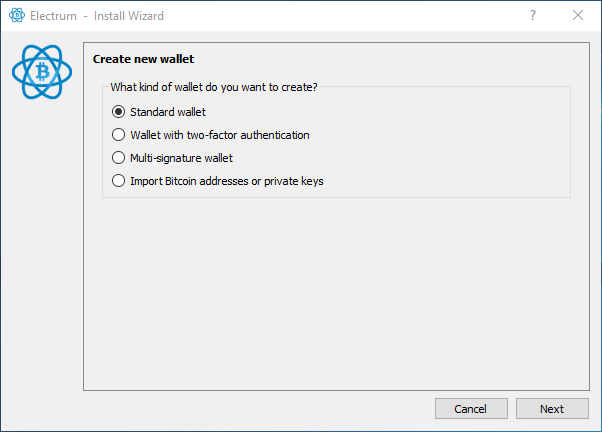Select the Standard wallet radio button

point(118,112)
